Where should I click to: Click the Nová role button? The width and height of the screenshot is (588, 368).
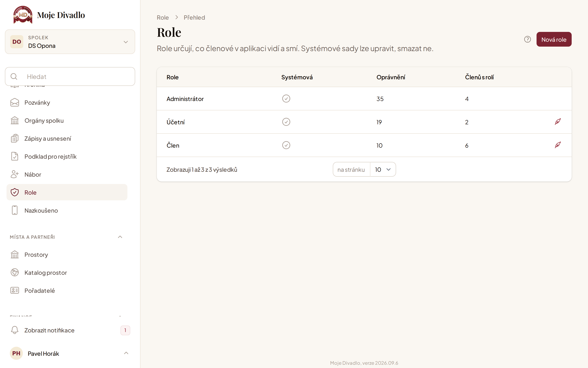click(554, 39)
